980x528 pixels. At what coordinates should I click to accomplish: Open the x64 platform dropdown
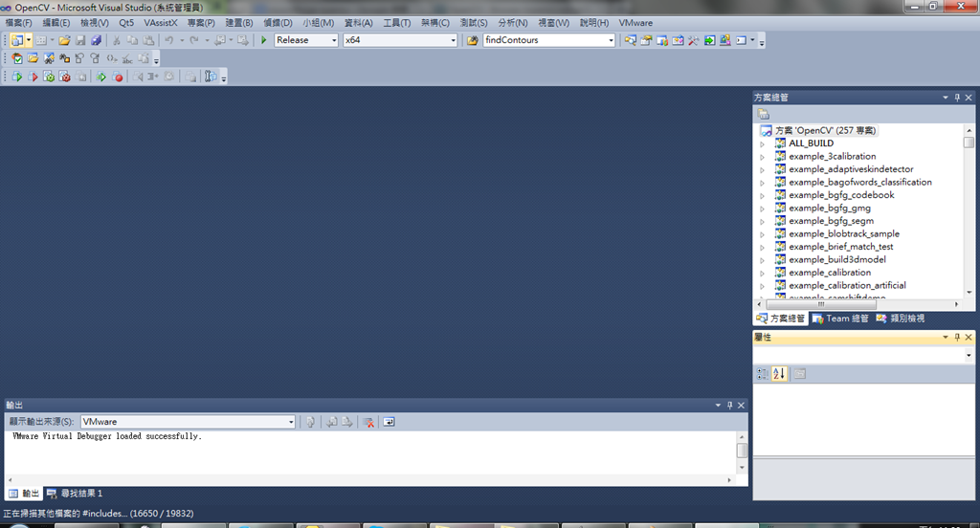[454, 40]
